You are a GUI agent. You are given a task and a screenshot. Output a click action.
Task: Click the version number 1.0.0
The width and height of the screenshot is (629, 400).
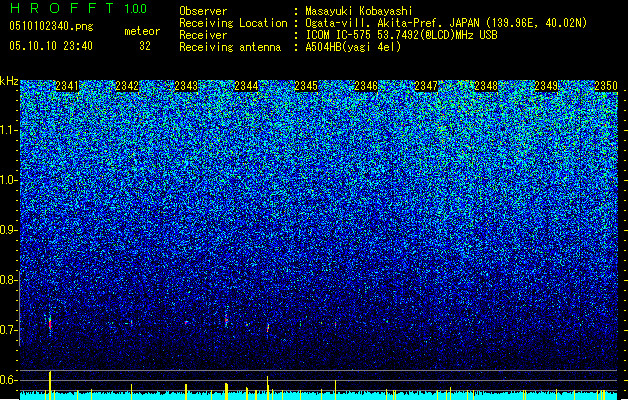click(x=135, y=9)
